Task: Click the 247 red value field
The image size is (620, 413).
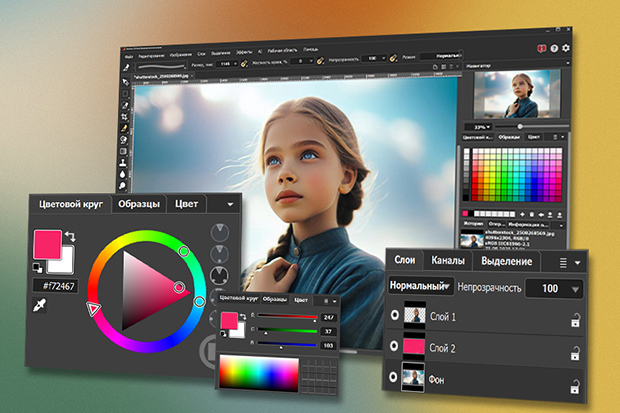Action: pyautogui.click(x=328, y=317)
